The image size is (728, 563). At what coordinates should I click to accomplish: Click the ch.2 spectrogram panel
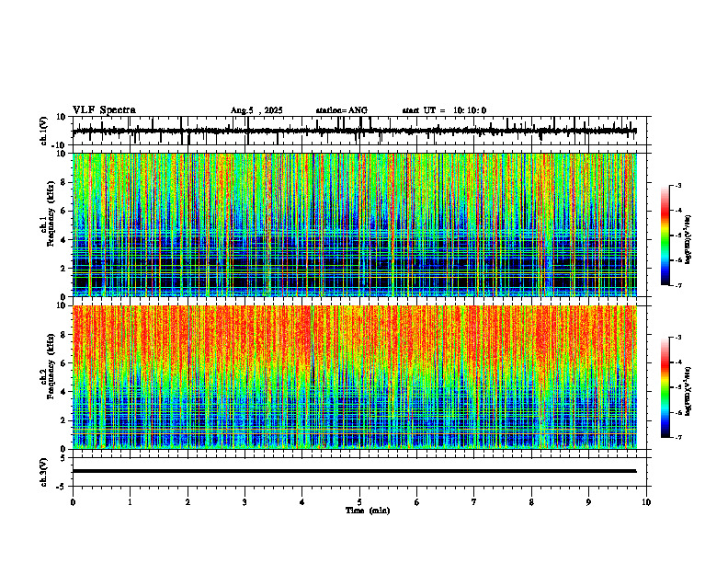pos(355,377)
